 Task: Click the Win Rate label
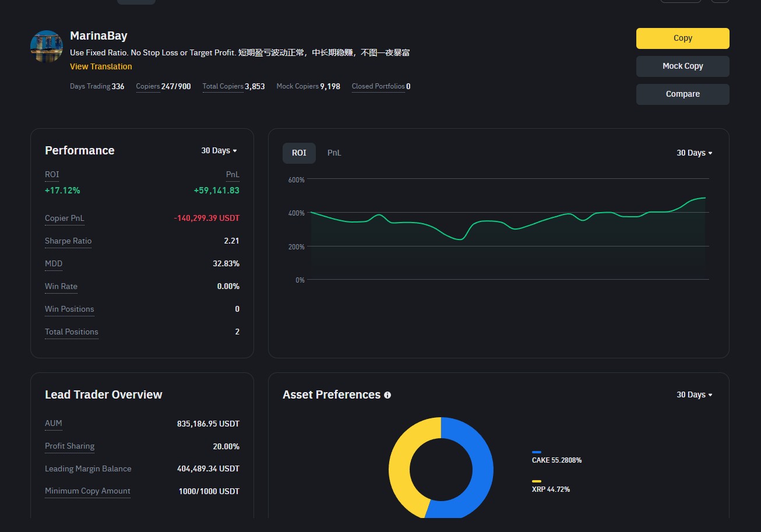tap(61, 287)
